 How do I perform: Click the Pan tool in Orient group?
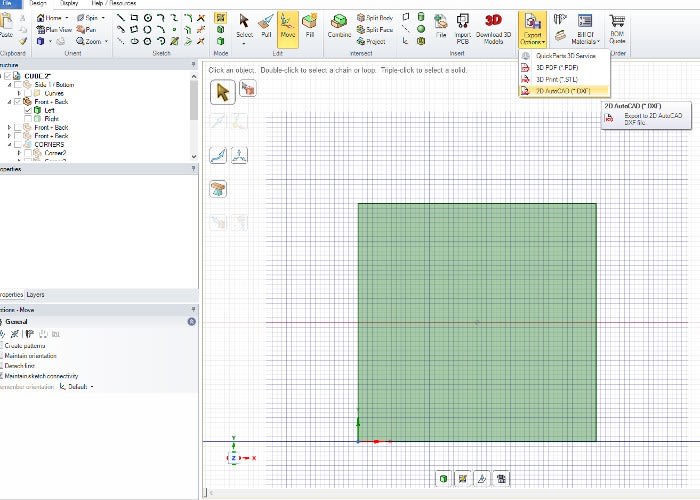point(86,29)
